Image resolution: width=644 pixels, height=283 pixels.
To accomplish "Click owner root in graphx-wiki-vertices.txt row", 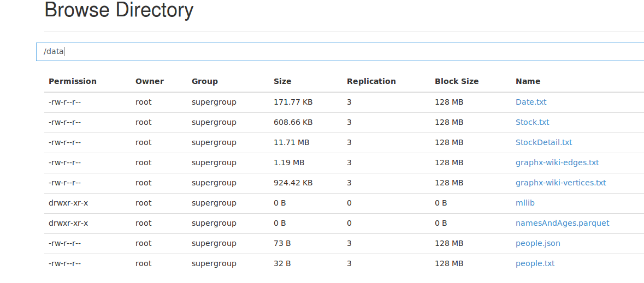I will coord(143,183).
